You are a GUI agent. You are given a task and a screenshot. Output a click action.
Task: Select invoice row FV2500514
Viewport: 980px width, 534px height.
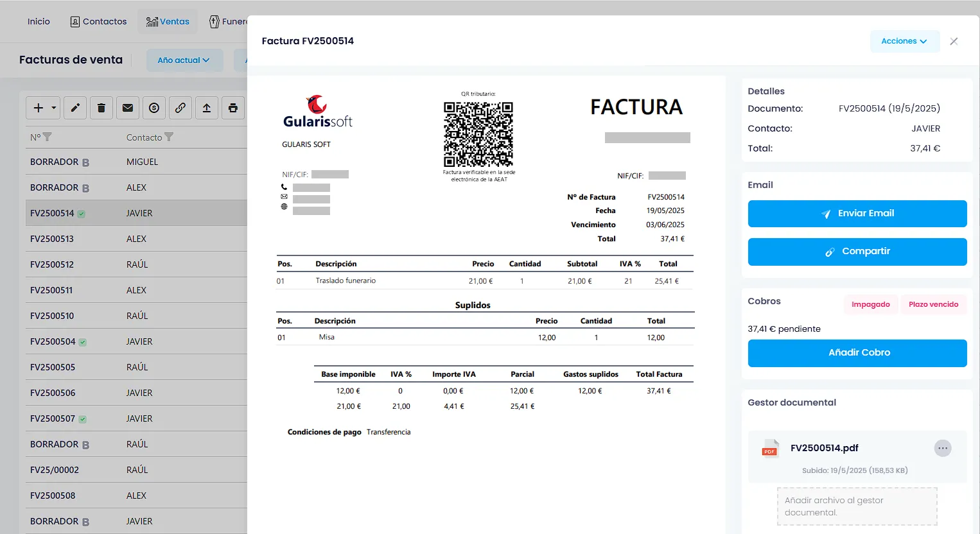click(x=136, y=213)
